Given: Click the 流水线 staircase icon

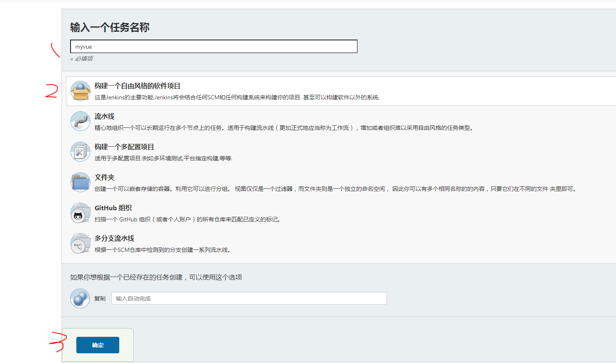Looking at the screenshot, I should tap(80, 121).
